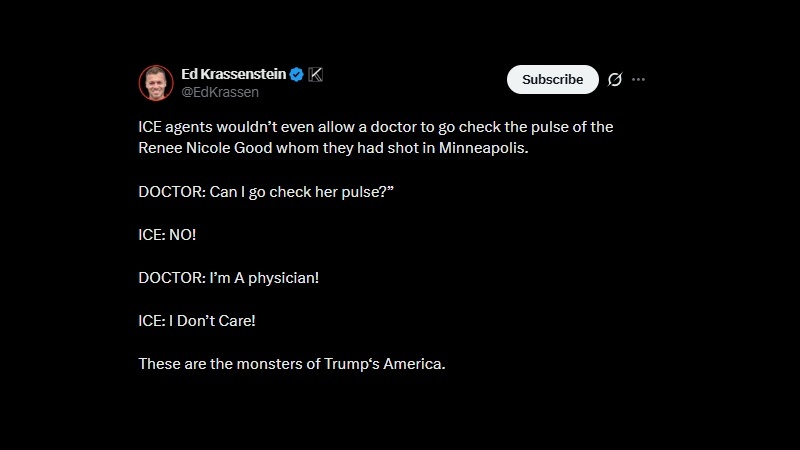Click the blue verified checkmark badge
Image resolution: width=800 pixels, height=450 pixels.
(297, 74)
